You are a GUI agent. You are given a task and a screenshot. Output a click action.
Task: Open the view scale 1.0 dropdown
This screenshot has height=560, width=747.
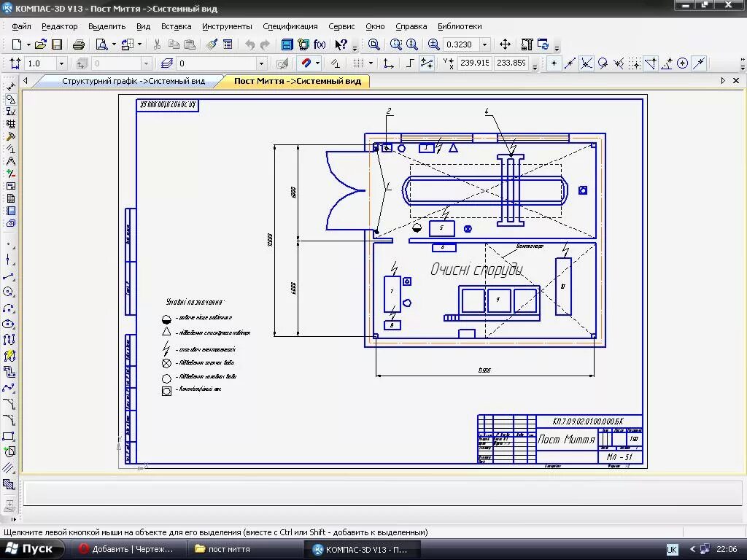point(61,63)
